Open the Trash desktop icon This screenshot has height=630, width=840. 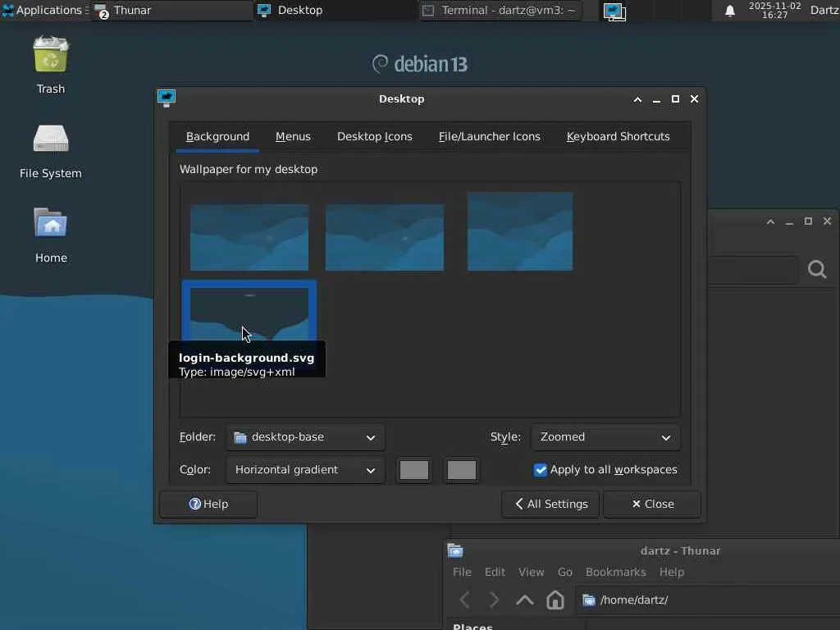51,65
